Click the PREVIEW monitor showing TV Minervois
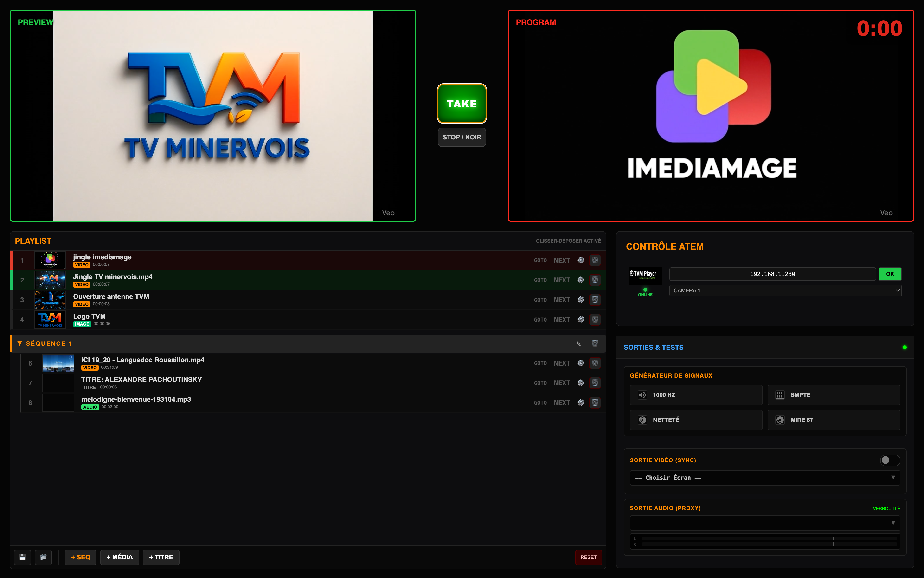The width and height of the screenshot is (924, 578). tap(213, 115)
